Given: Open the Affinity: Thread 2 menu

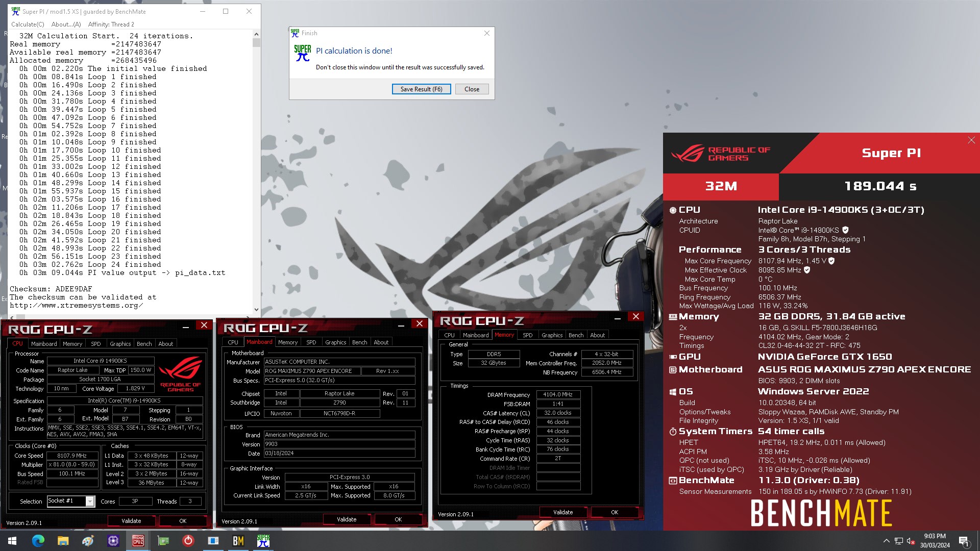Looking at the screenshot, I should [x=111, y=24].
